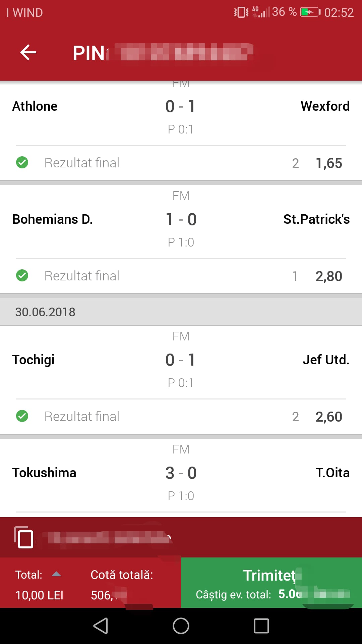Tap the 4G signal strength icon
The image size is (362, 644).
click(261, 12)
